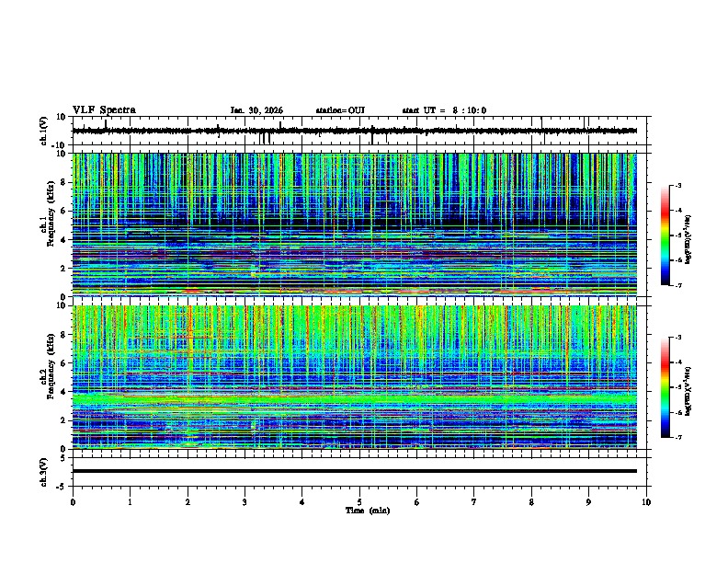728x563 pixels.
Task: Click tick label "0" on the Time axis
Action: [x=73, y=502]
